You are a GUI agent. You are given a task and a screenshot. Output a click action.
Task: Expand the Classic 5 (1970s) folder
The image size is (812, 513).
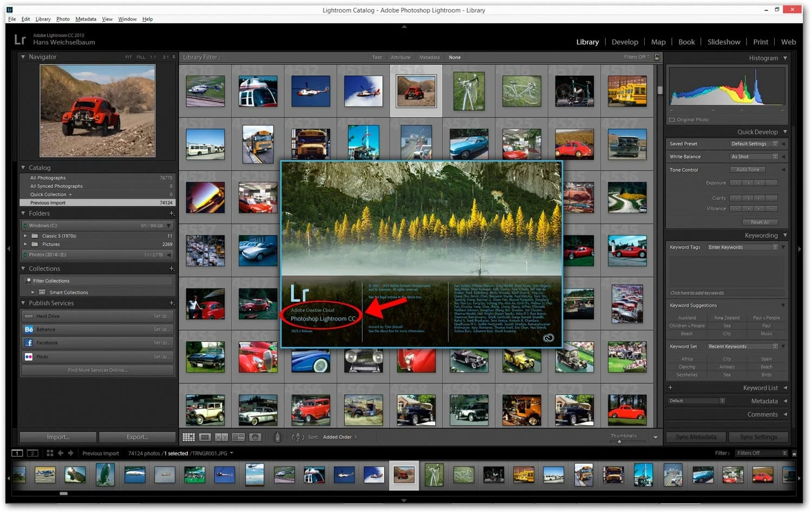(x=25, y=236)
